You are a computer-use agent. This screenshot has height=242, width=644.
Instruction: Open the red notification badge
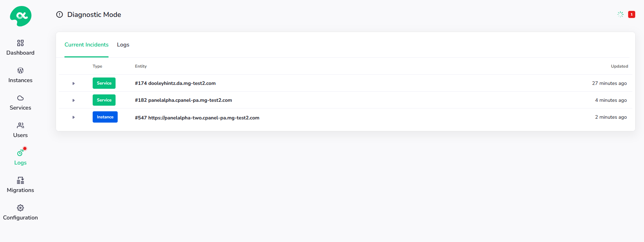tap(632, 14)
